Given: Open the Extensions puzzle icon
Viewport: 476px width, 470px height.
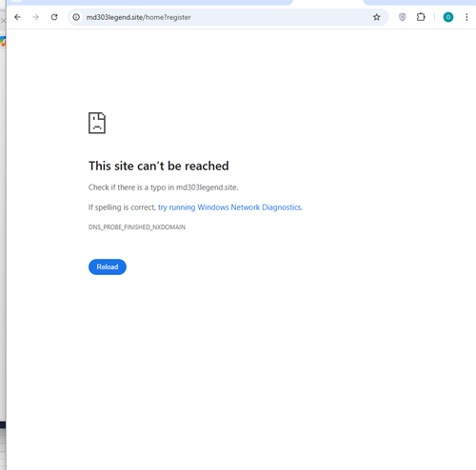Looking at the screenshot, I should [x=421, y=17].
